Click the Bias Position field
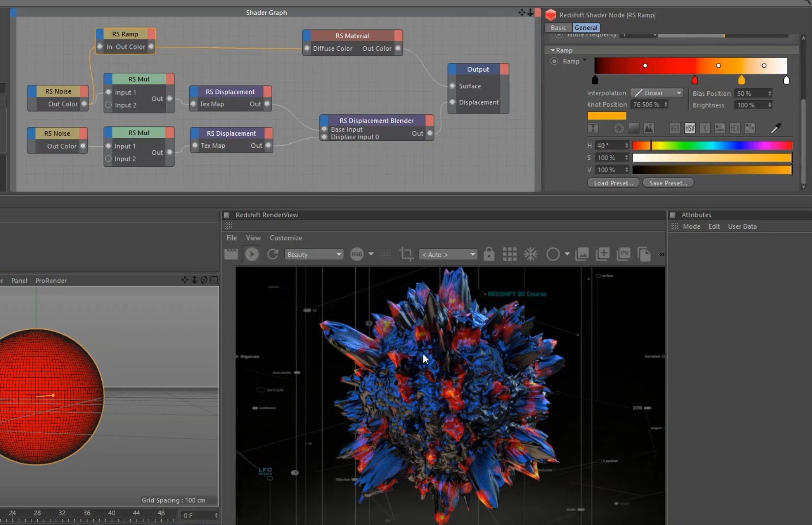Viewport: 812px width, 525px height. [753, 93]
